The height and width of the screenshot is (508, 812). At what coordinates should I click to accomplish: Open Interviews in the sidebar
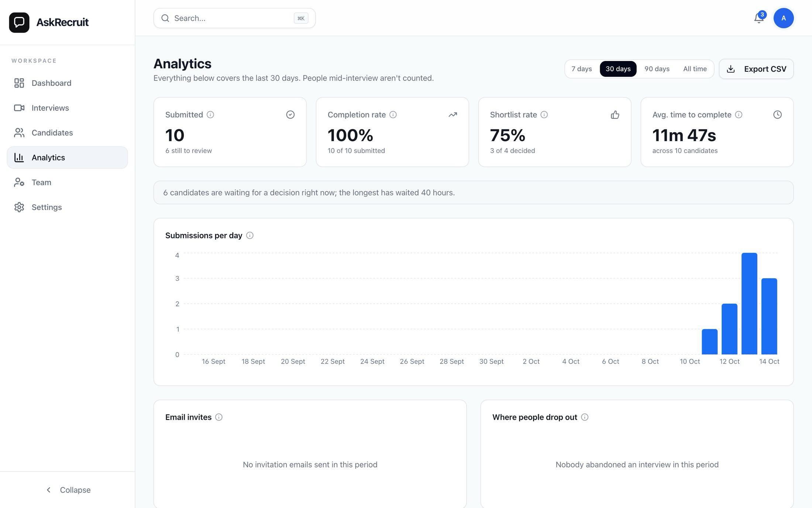coord(67,108)
